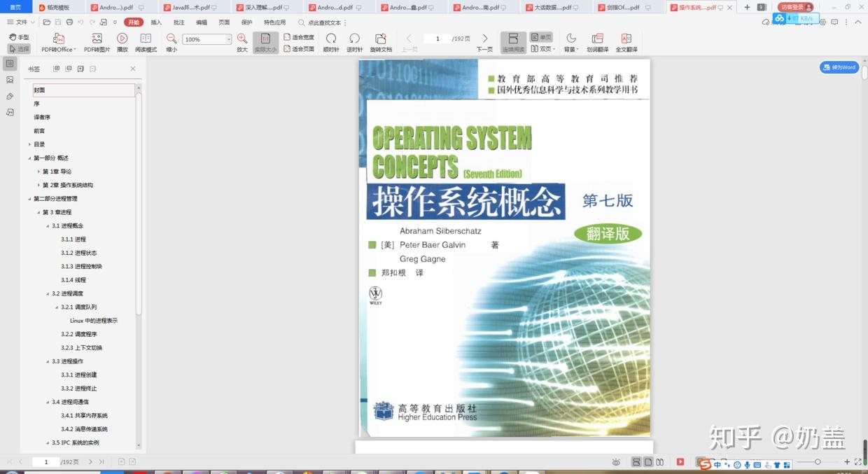Click 旋转文档 rotate document
Screen dimensions: 868x474
pos(380,43)
